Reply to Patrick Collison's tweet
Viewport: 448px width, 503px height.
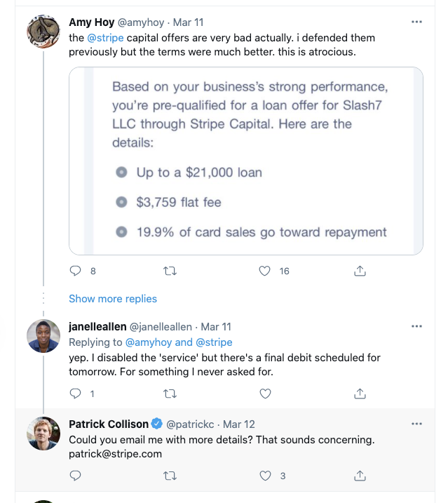tap(75, 476)
